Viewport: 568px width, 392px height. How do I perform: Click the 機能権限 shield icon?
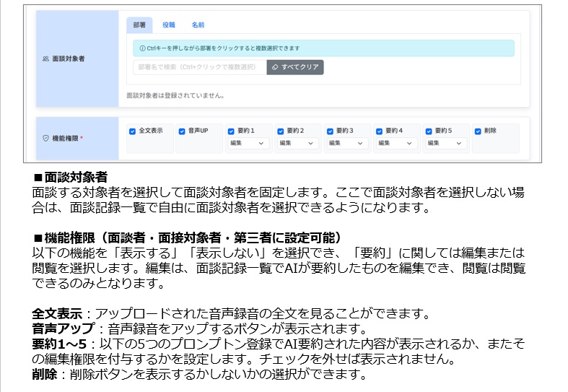click(45, 138)
